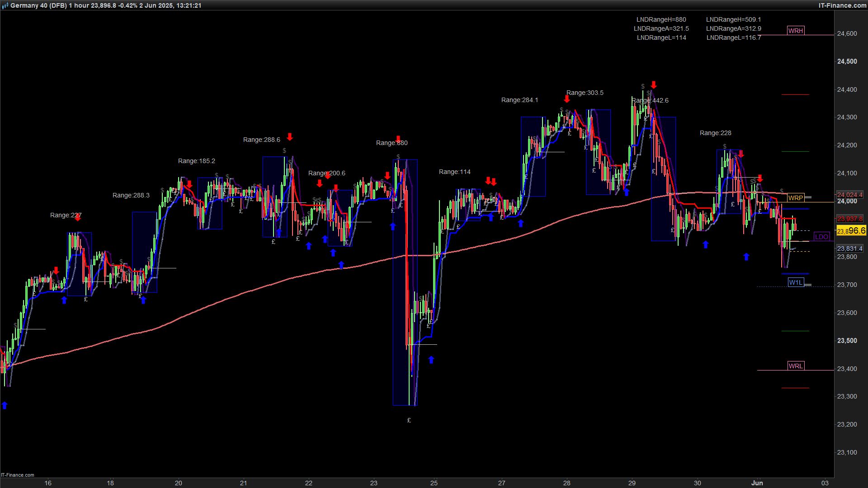Click red down arrow above Range:442.6 label
Viewport: 868px width, 488px height.
tap(654, 84)
